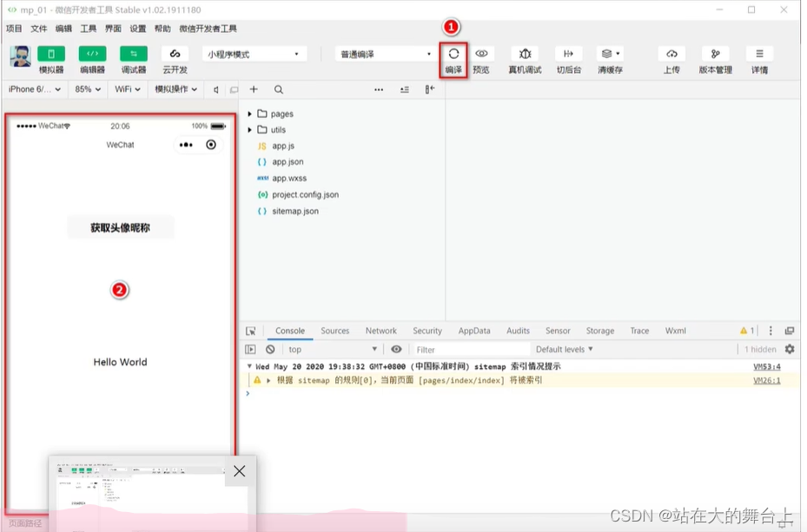Image resolution: width=807 pixels, height=532 pixels.
Task: Toggle simulator sound mute icon
Action: click(216, 89)
